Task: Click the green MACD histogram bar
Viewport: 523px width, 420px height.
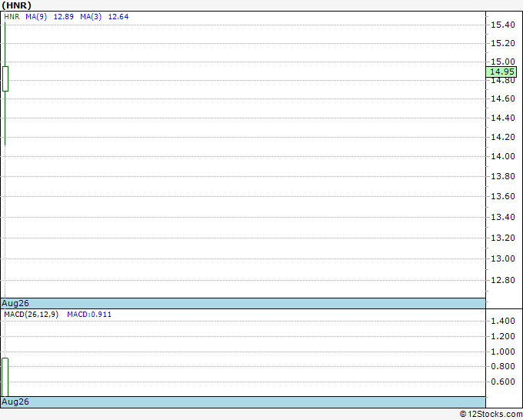Action: (5, 376)
